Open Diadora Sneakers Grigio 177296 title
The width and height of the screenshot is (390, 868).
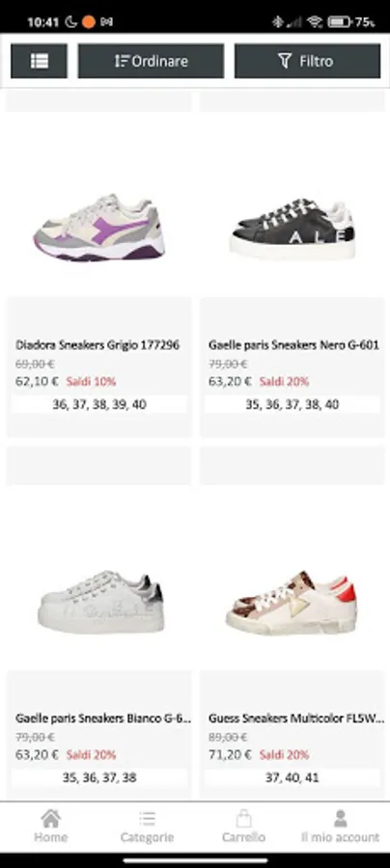[97, 345]
